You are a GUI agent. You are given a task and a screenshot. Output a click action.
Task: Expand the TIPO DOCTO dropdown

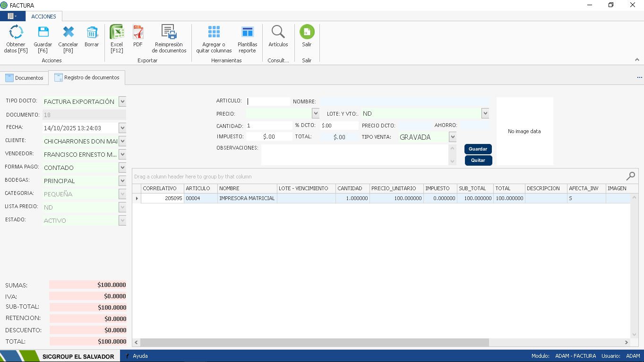(122, 101)
